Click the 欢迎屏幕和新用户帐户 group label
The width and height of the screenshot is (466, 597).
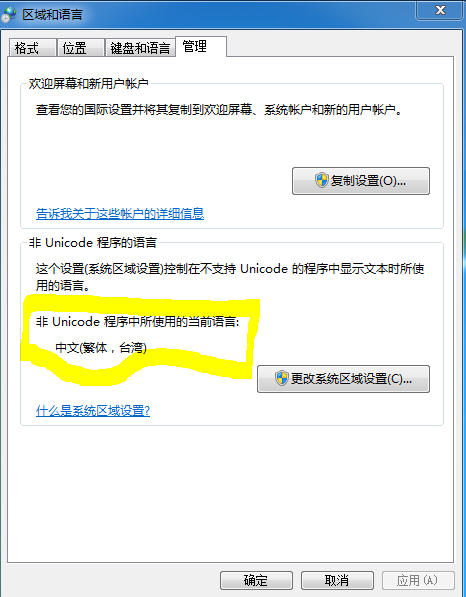tap(88, 84)
